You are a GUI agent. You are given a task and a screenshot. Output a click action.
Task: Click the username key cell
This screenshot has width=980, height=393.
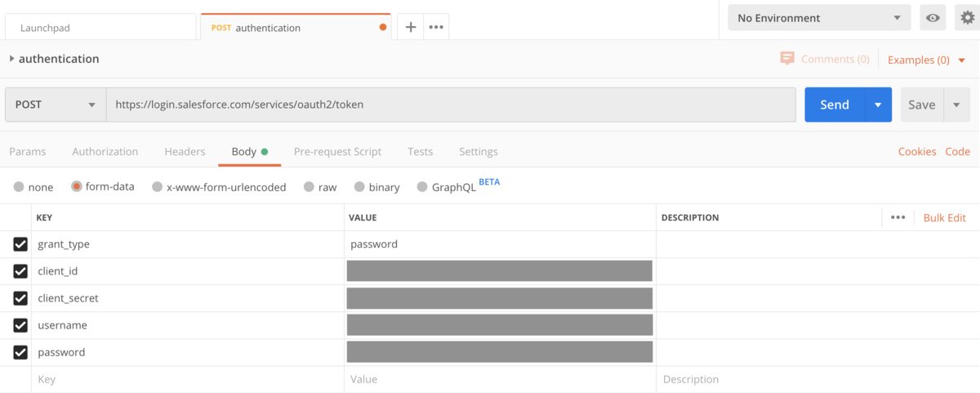[x=188, y=325]
